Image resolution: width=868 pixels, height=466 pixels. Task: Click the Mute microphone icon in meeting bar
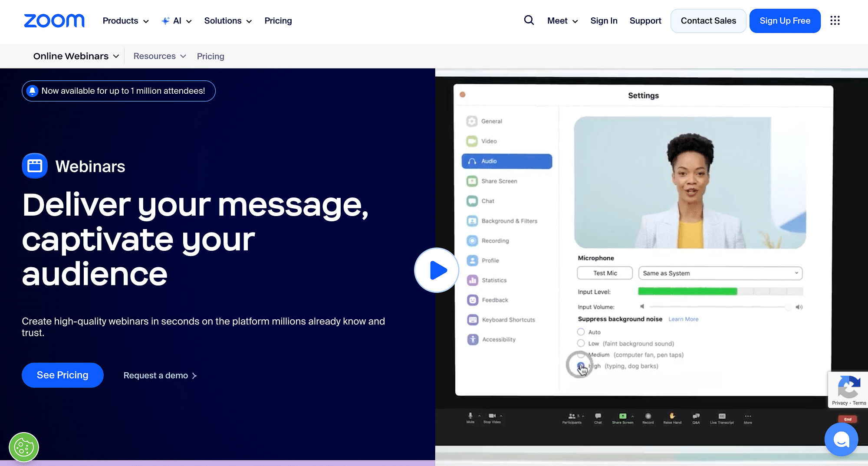point(470,416)
